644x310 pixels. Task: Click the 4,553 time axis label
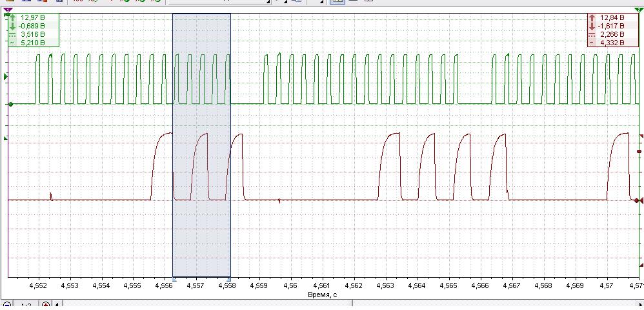[70, 285]
